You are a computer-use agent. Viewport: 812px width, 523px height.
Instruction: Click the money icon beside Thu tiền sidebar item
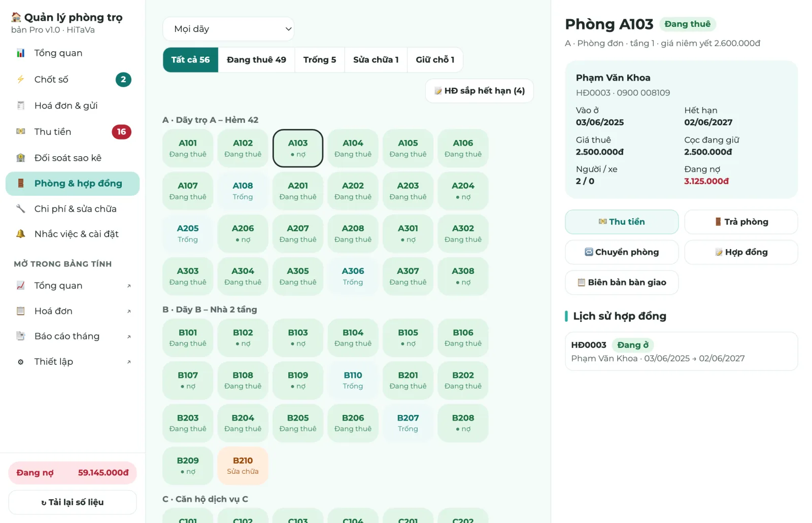tap(21, 131)
